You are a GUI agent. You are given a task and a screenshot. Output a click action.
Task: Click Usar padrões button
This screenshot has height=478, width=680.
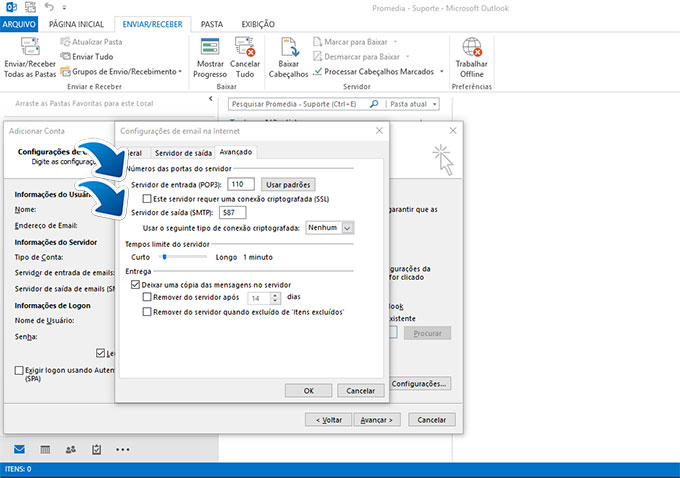coord(288,185)
